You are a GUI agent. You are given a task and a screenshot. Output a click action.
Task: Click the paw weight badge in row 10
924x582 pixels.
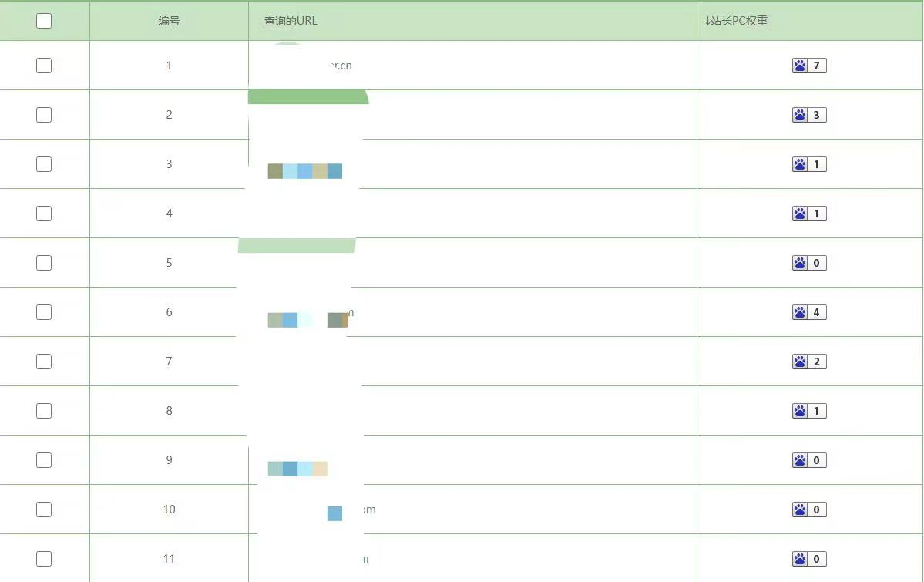point(809,510)
